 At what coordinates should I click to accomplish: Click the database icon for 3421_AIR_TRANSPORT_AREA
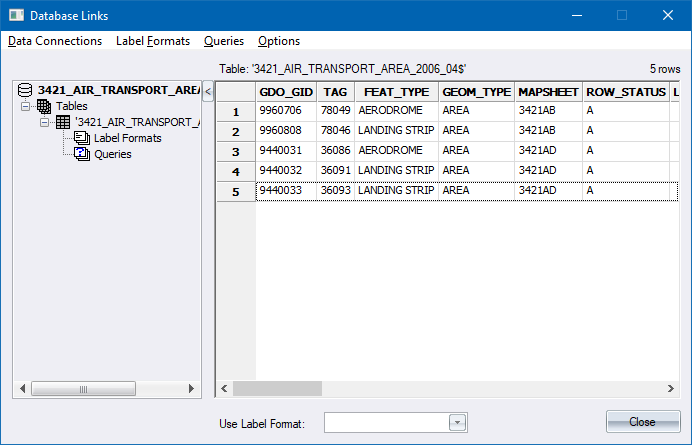click(26, 90)
